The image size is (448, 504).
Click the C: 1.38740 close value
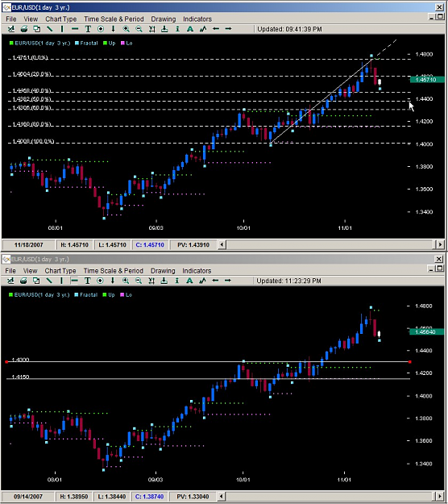149,497
